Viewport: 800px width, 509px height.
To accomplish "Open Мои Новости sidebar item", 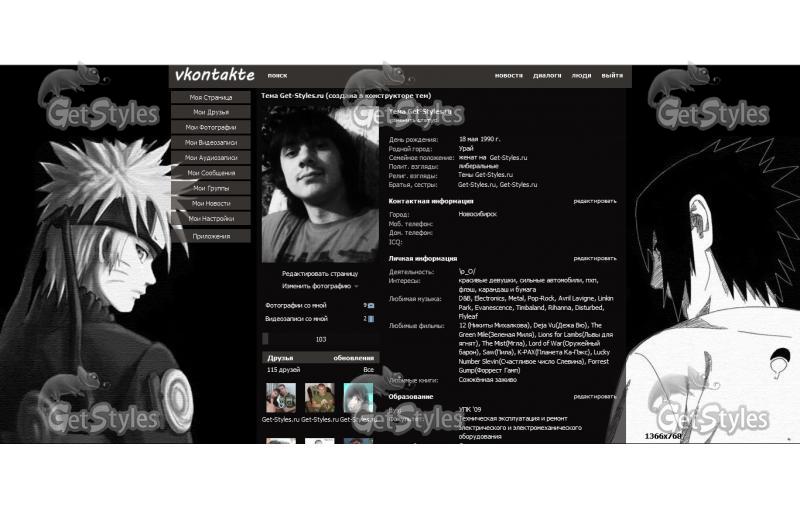I will point(211,203).
